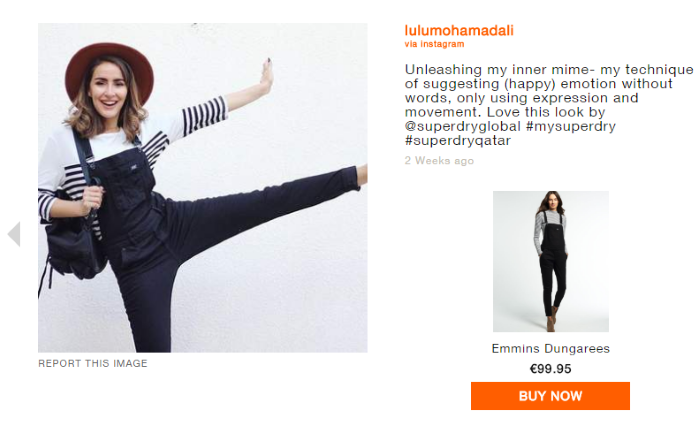Click the model's brown boots in the product image
The width and height of the screenshot is (700, 427).
click(x=552, y=318)
